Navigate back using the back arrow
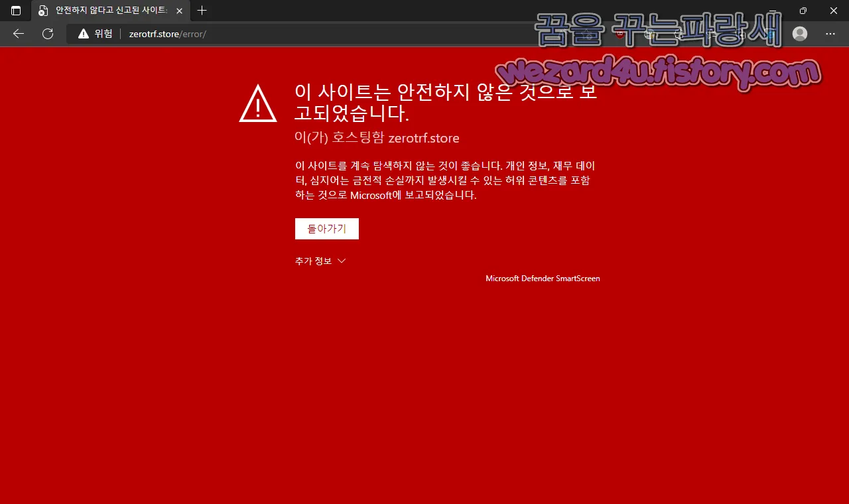This screenshot has height=504, width=849. (x=18, y=34)
